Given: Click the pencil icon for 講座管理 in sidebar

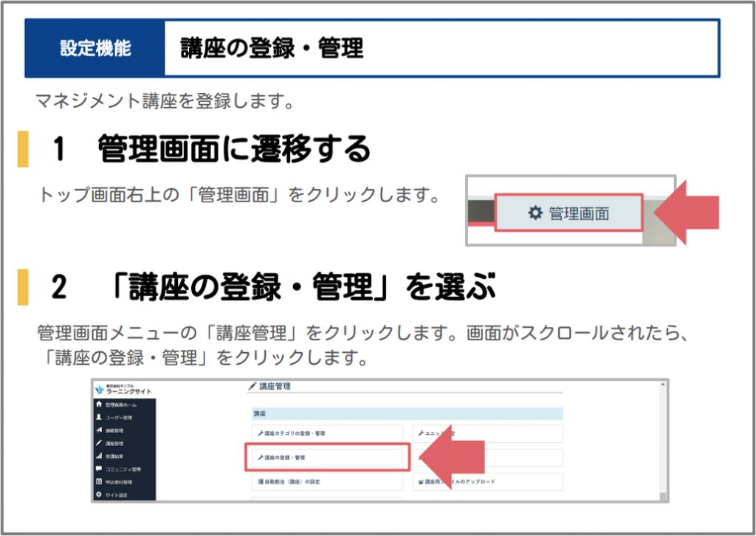Looking at the screenshot, I should pyautogui.click(x=99, y=443).
